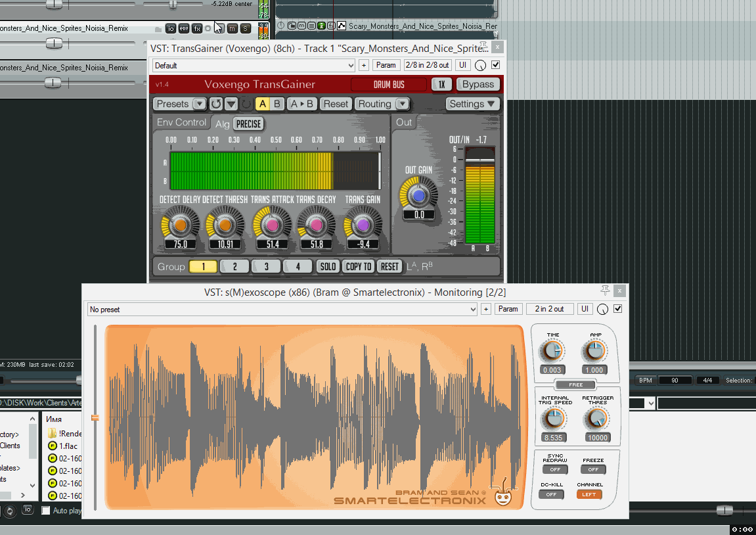Toggle the DC-KILL OFF switch
This screenshot has height=535, width=756.
click(551, 494)
